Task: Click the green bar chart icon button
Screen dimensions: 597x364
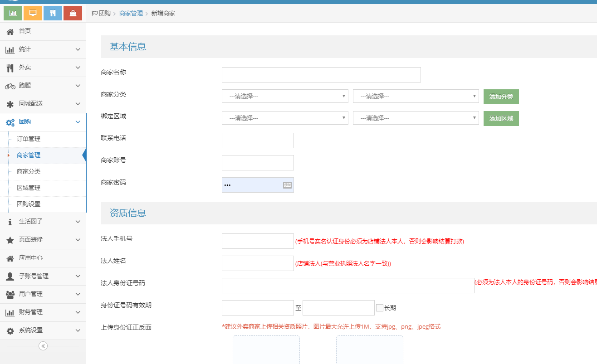Action: coord(13,13)
